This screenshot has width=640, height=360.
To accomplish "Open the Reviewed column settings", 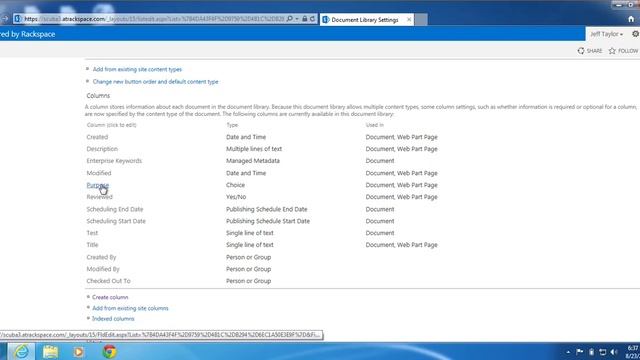I will pyautogui.click(x=100, y=197).
